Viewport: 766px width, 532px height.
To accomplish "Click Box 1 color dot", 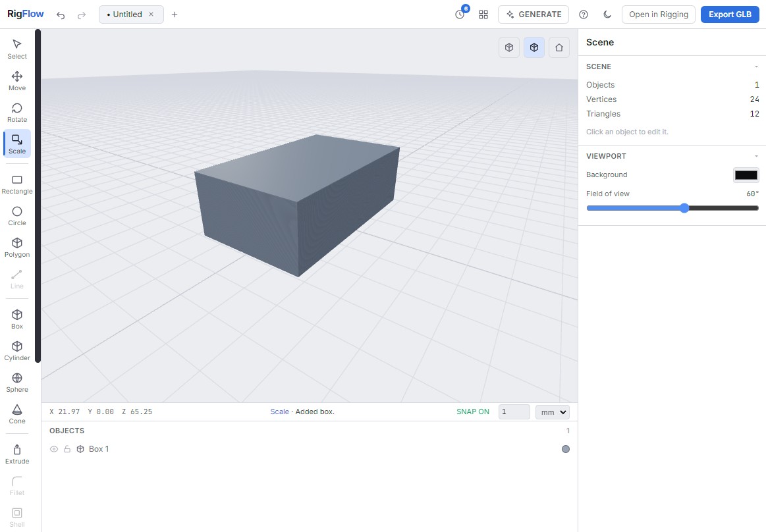I will pyautogui.click(x=566, y=449).
